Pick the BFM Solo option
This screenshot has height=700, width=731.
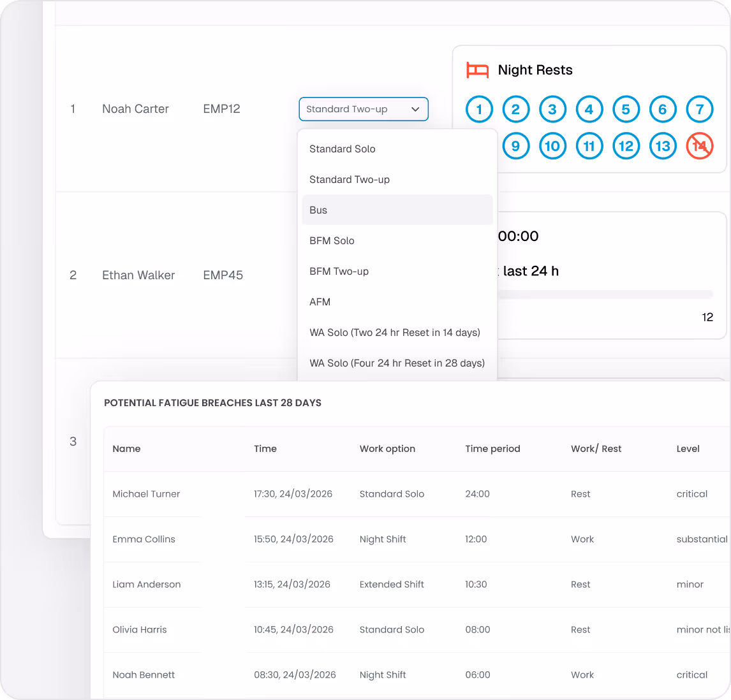coord(397,241)
